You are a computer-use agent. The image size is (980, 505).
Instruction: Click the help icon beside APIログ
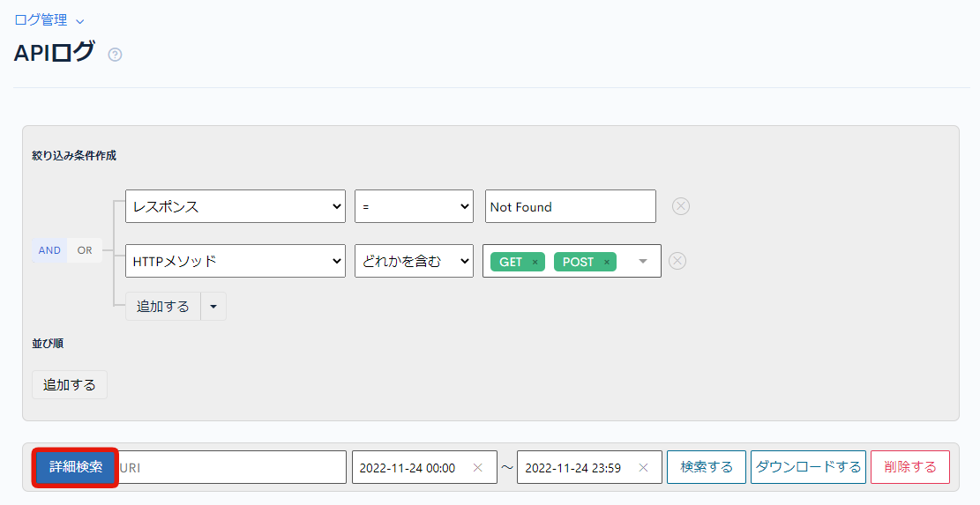click(115, 55)
